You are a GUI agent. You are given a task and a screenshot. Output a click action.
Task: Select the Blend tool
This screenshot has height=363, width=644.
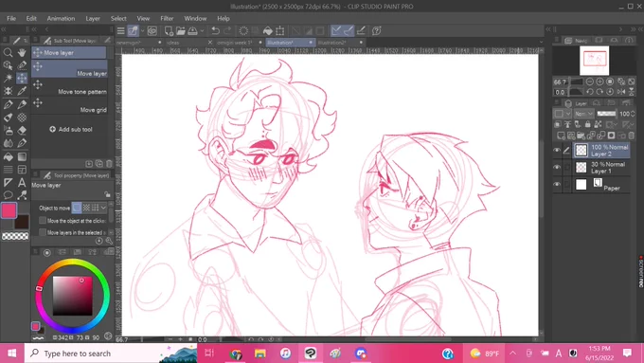point(8,143)
